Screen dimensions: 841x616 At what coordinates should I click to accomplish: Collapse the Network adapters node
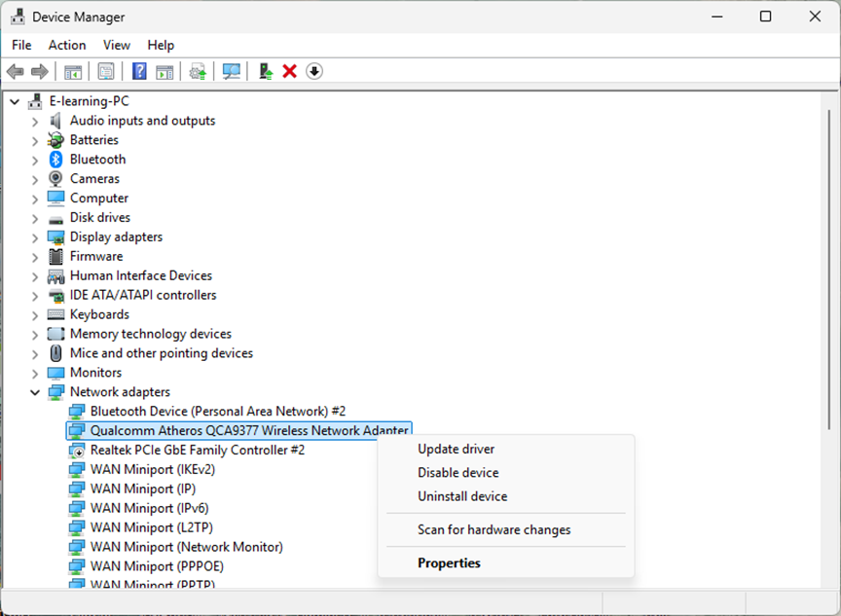coord(35,392)
